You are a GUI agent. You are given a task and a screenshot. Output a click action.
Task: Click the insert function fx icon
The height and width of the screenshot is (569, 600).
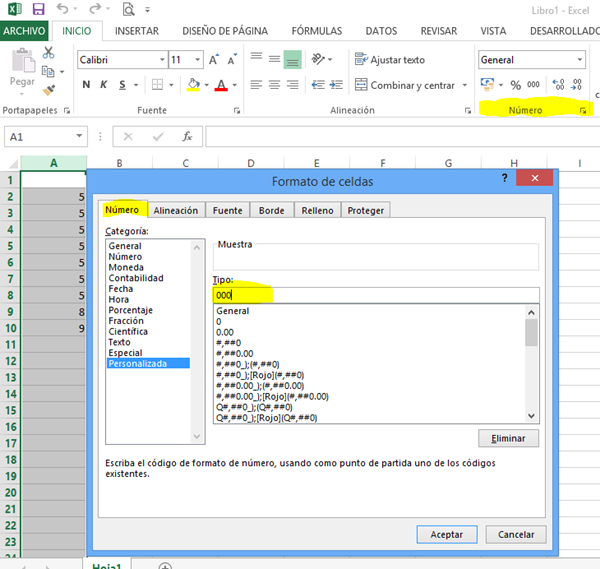186,136
